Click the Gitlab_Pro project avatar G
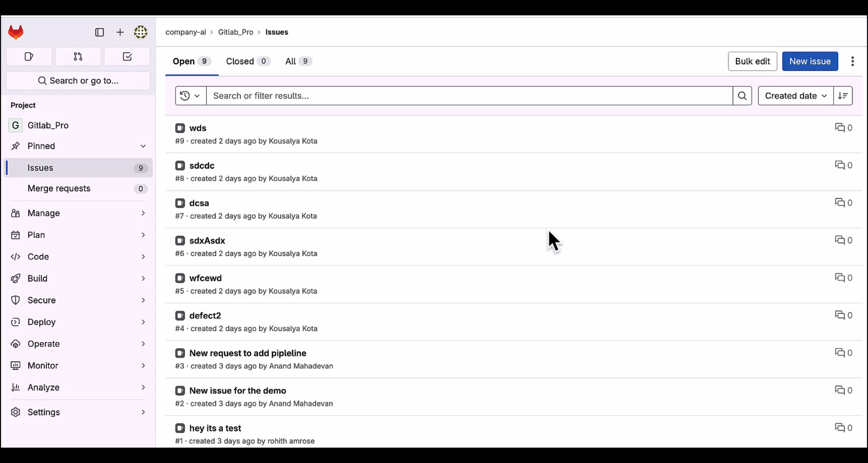The width and height of the screenshot is (868, 463). (x=15, y=125)
